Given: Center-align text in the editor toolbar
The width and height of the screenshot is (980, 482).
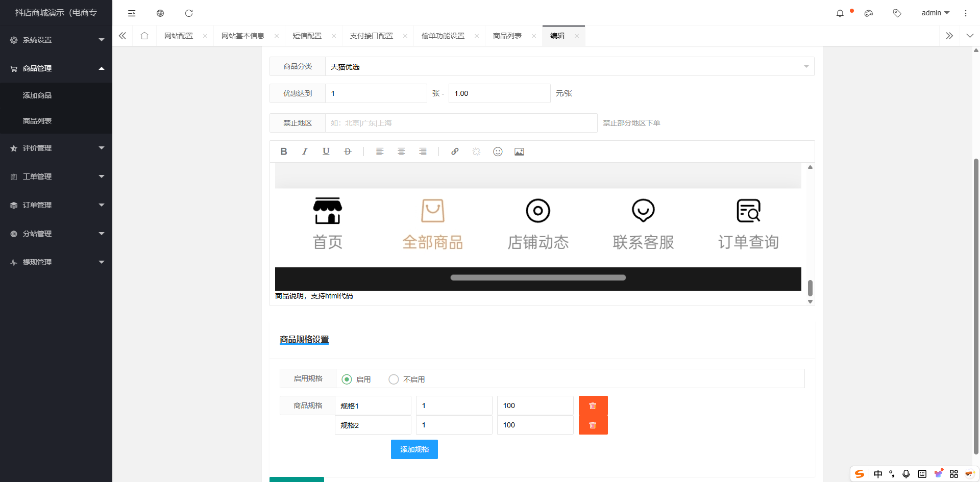Looking at the screenshot, I should 401,151.
